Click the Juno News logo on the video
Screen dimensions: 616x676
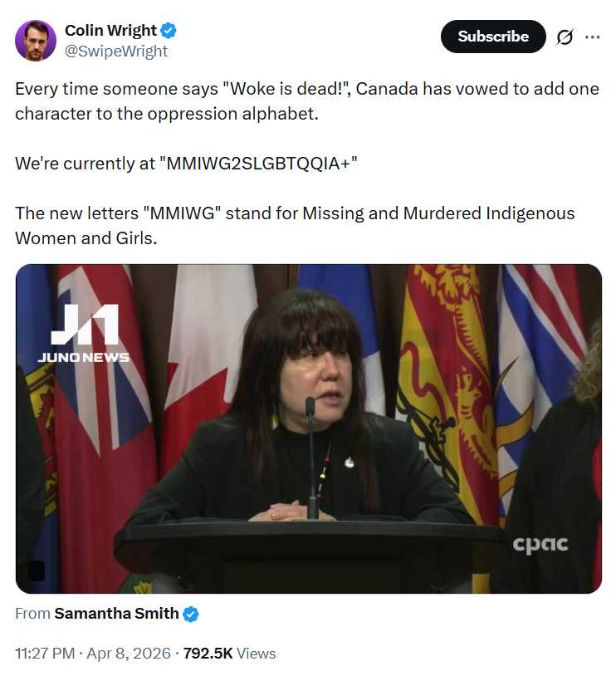84,334
